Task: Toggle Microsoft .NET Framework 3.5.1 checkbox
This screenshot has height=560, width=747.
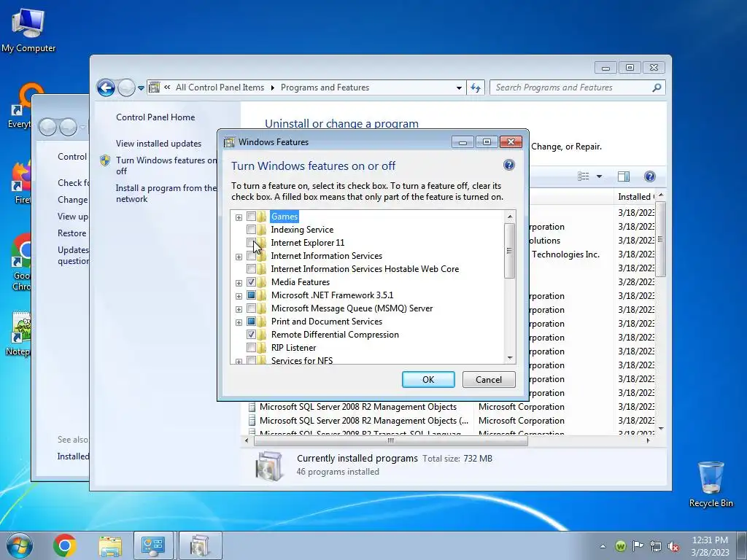Action: point(251,295)
